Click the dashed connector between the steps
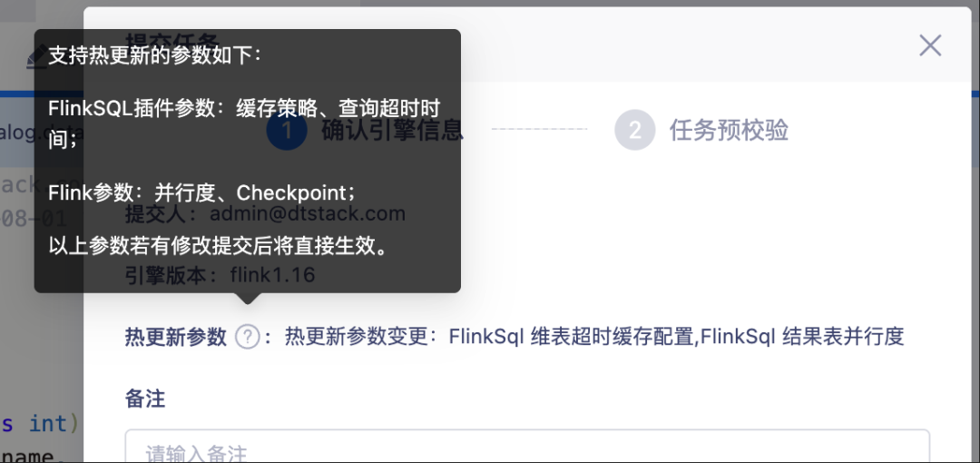The height and width of the screenshot is (463, 980). pyautogui.click(x=539, y=130)
